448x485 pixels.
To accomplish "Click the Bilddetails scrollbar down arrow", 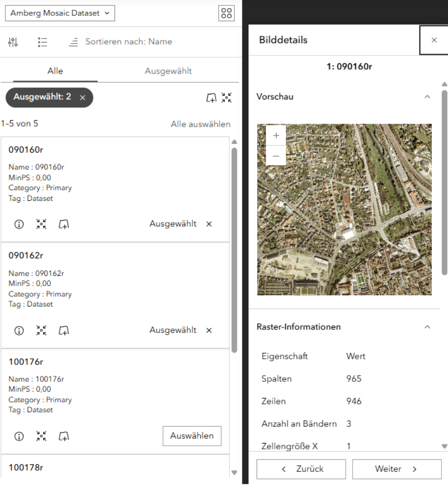I will coord(444,446).
